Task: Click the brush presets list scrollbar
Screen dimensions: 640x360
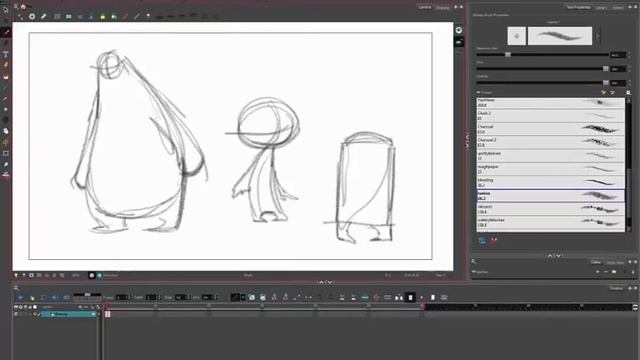Action: point(629,165)
